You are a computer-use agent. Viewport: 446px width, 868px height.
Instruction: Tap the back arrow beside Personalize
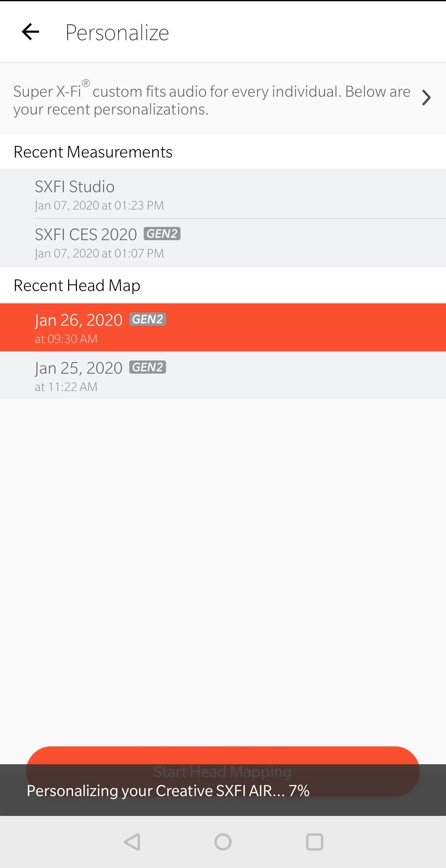[x=31, y=32]
